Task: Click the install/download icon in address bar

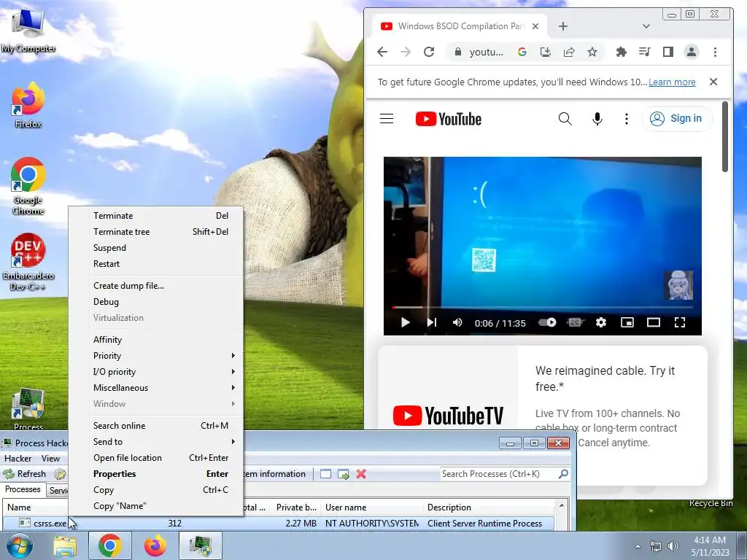Action: 546,52
